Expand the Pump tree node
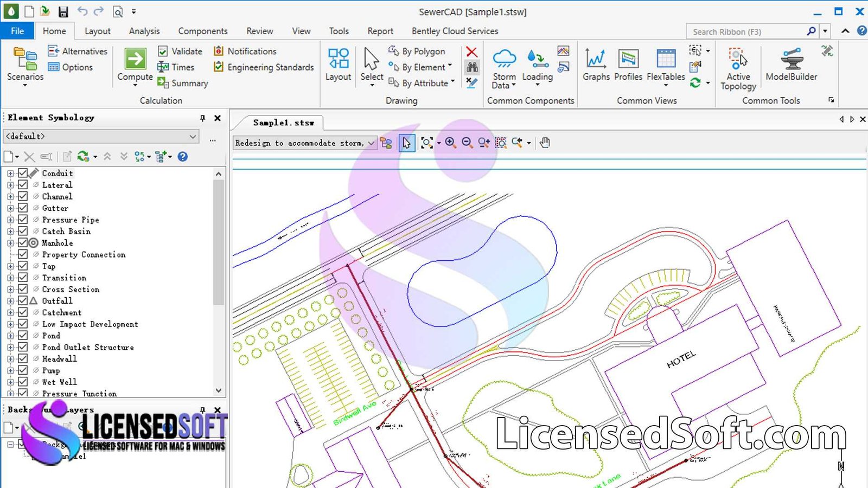 [10, 371]
